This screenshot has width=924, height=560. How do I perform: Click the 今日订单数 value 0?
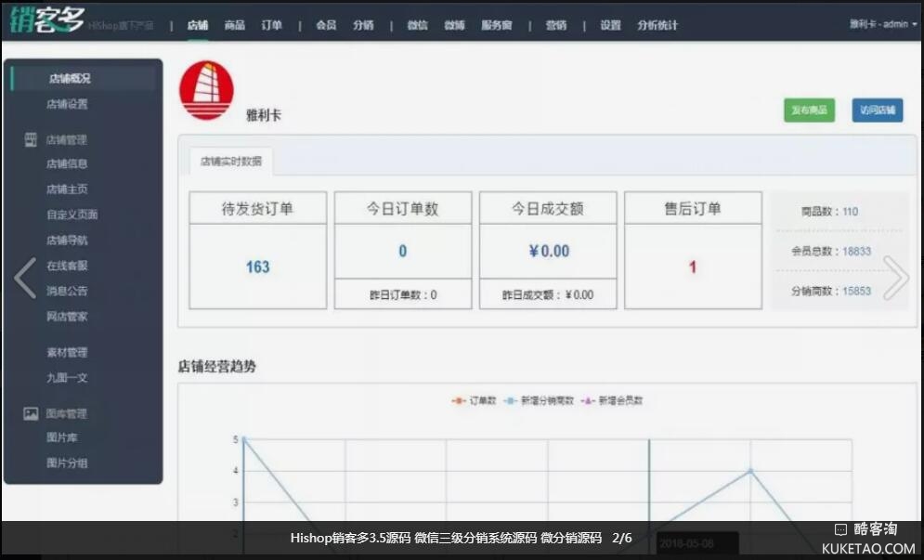click(x=402, y=251)
